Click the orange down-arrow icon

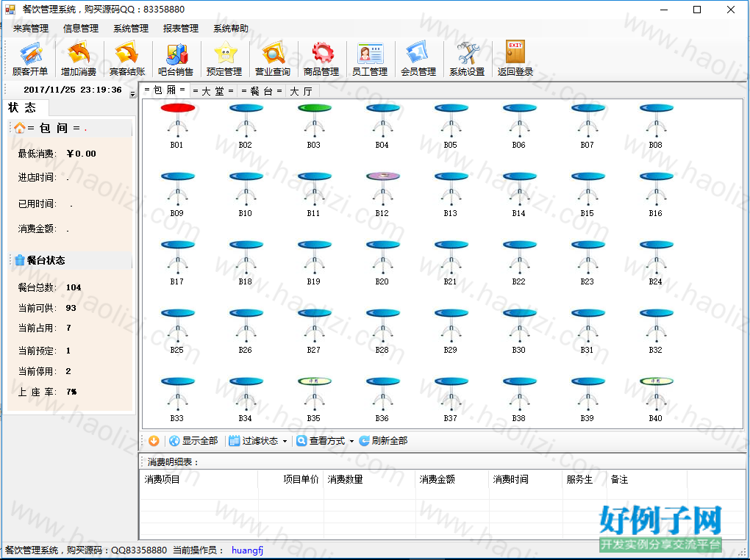click(154, 440)
